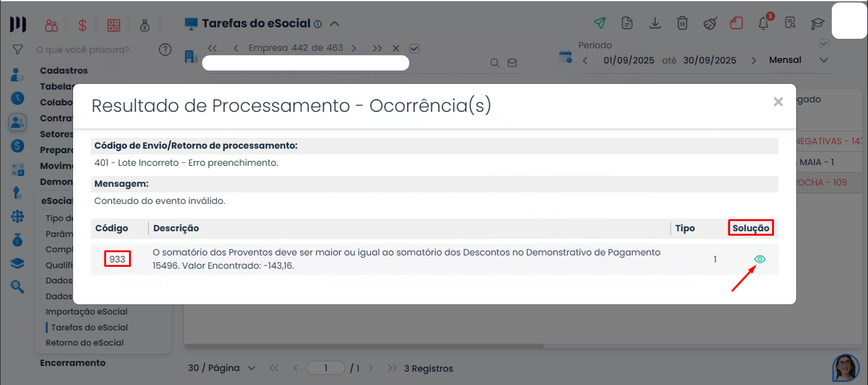This screenshot has height=385, width=868.
Task: Click the dollar coin icon in left sidebar
Action: coord(17,145)
